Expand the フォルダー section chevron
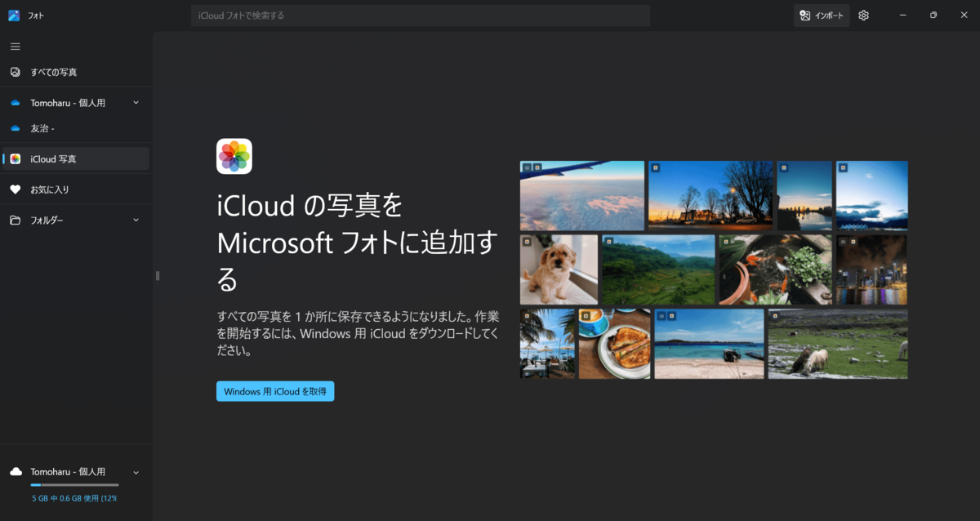980x521 pixels. (x=136, y=220)
